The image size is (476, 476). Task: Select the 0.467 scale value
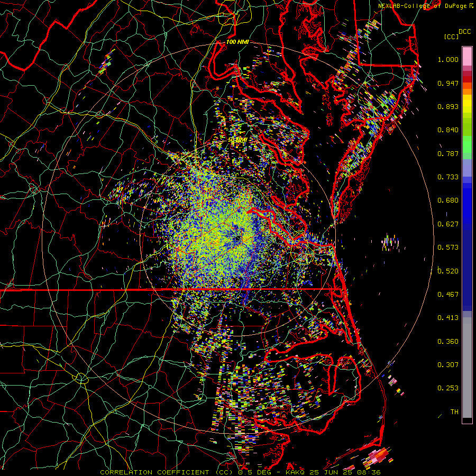448,294
